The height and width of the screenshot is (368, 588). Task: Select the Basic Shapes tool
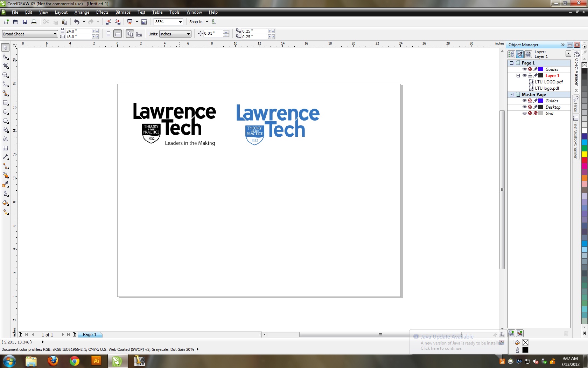(5, 130)
